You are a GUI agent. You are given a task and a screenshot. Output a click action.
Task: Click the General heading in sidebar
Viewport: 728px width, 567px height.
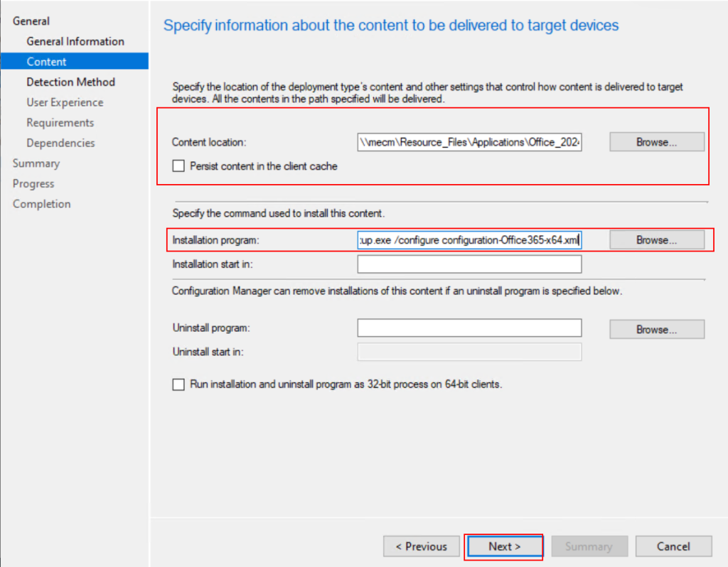(31, 21)
